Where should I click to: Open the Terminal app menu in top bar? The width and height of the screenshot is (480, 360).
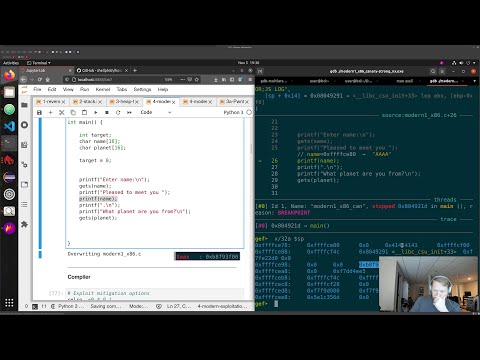(x=39, y=63)
